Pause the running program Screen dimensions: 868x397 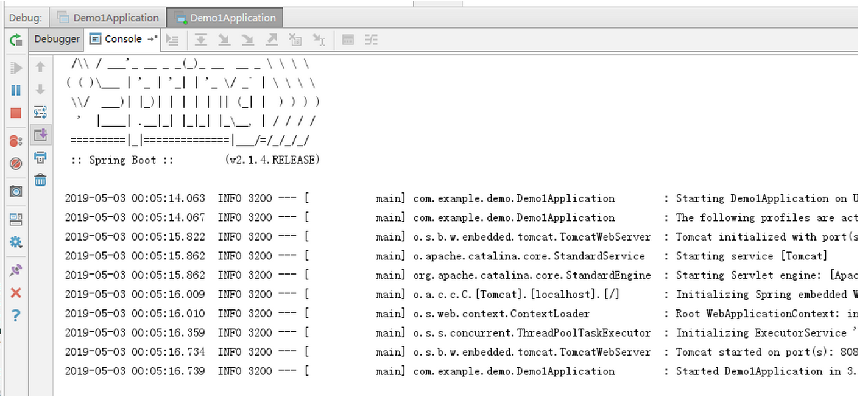point(16,90)
